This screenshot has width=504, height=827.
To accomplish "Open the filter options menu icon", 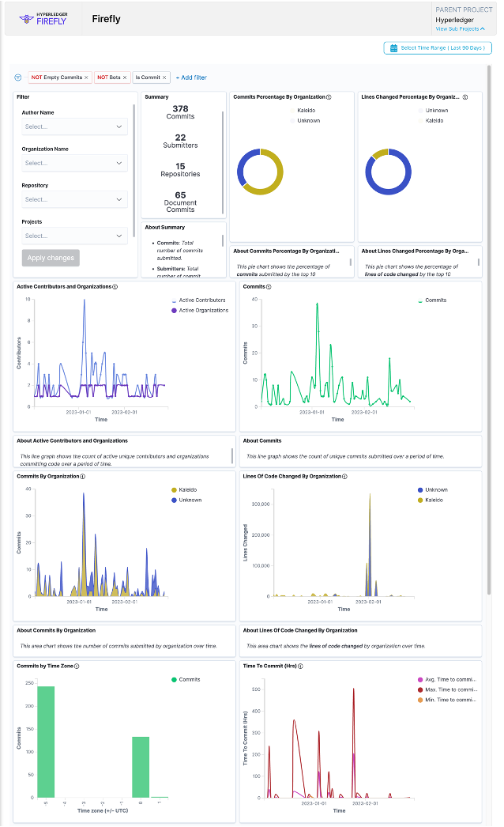I will point(18,77).
